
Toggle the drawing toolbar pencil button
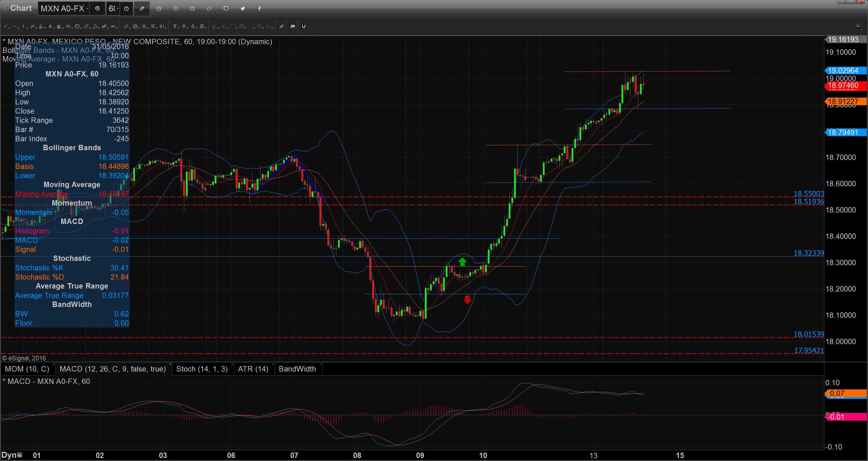click(142, 9)
